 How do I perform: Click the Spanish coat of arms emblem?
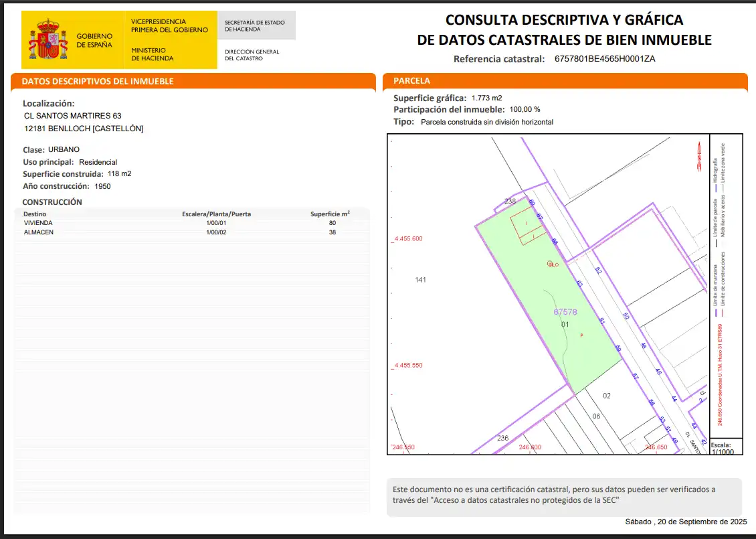click(48, 39)
